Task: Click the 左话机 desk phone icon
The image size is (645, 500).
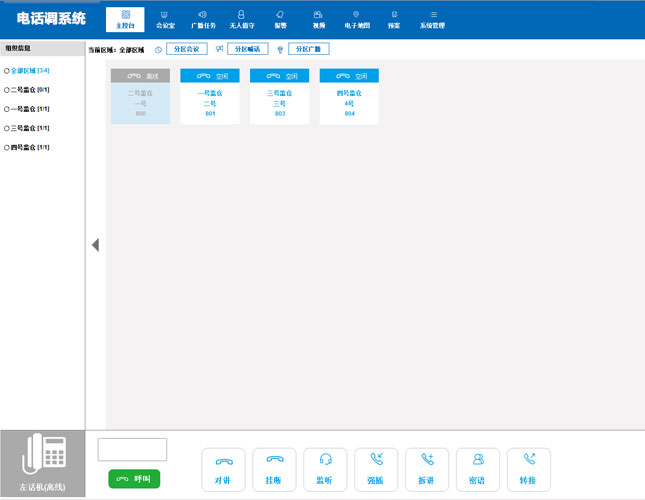Action: point(46,460)
